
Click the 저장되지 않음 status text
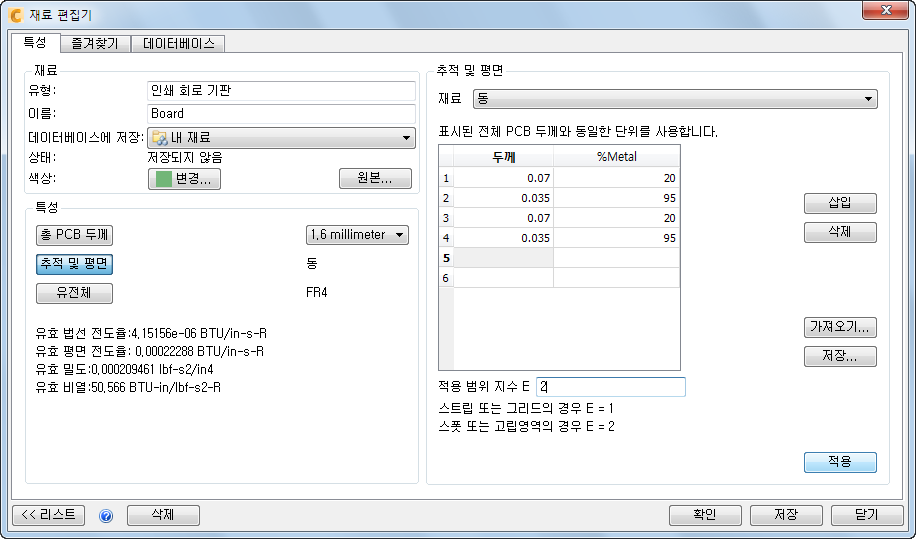tap(185, 158)
